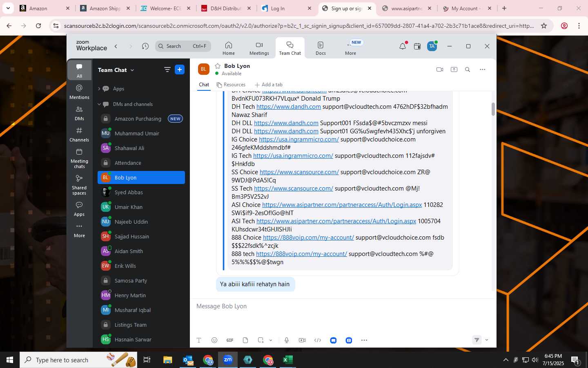The height and width of the screenshot is (368, 588).
Task: Open the Syed Abbas chat
Action: pyautogui.click(x=141, y=192)
